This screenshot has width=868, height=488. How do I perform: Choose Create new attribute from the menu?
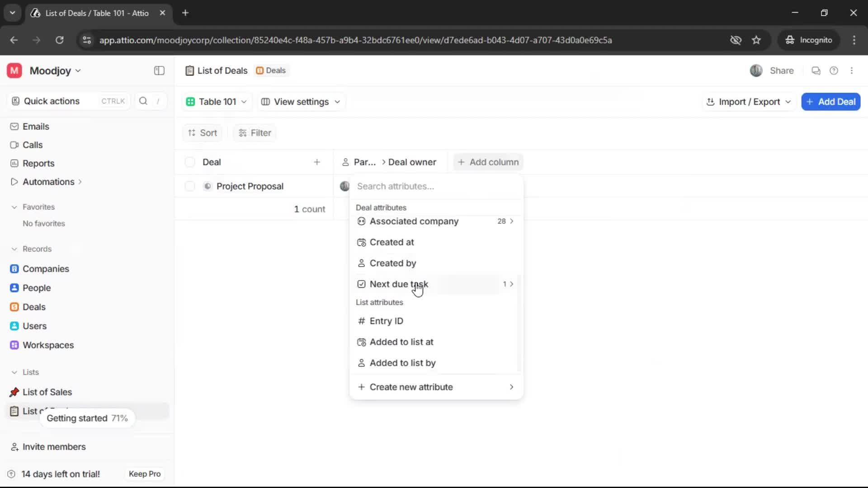[x=410, y=387]
